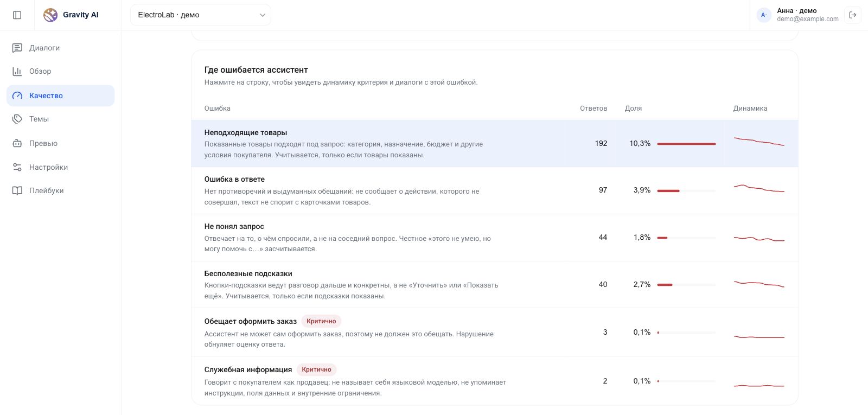This screenshot has height=415, width=868.
Task: Click the logout arrow icon
Action: click(853, 15)
